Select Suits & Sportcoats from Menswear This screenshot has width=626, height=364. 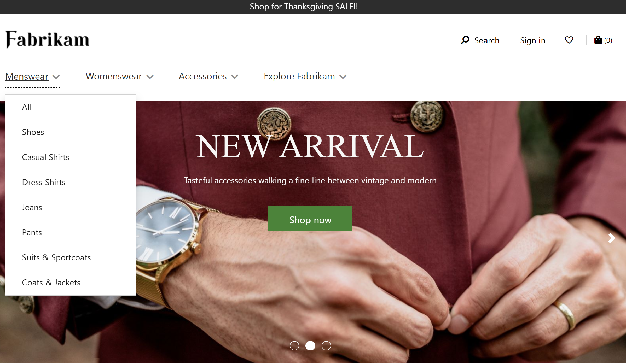click(56, 257)
